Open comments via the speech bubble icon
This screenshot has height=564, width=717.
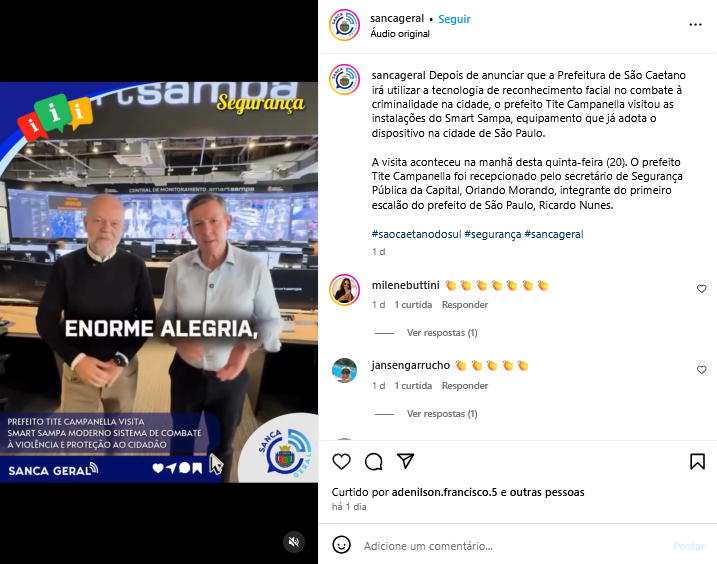pyautogui.click(x=374, y=462)
